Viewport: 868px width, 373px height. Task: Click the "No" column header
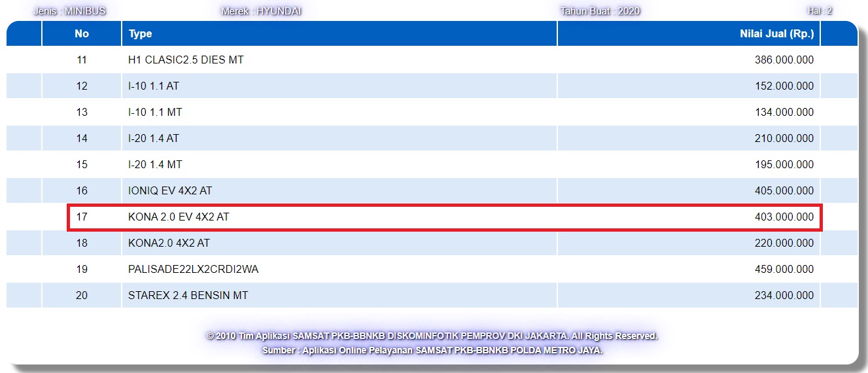coord(82,34)
